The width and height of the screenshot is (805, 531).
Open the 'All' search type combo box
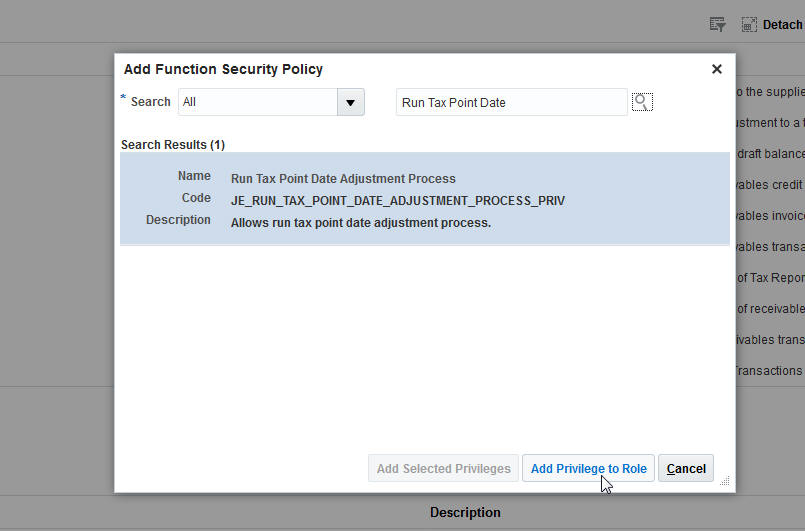[x=258, y=102]
